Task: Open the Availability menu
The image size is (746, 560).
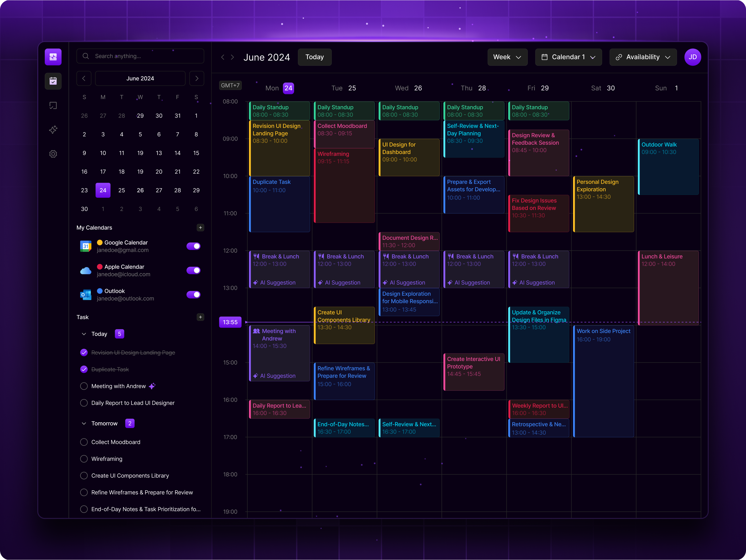Action: pyautogui.click(x=643, y=57)
